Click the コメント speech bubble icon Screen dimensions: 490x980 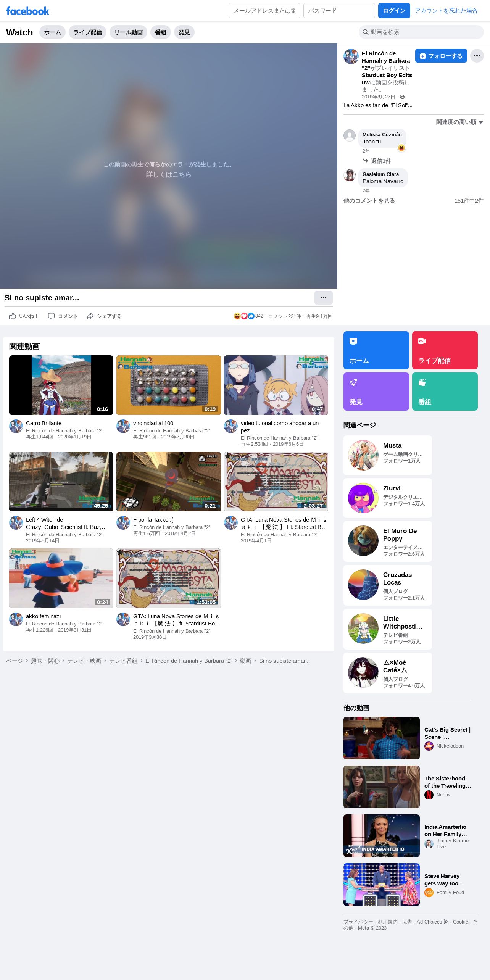click(x=51, y=316)
